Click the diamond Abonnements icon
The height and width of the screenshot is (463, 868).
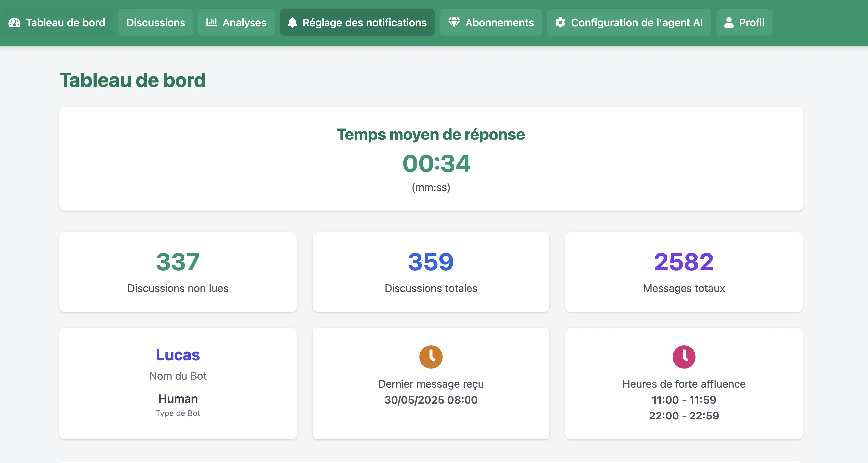(x=454, y=23)
